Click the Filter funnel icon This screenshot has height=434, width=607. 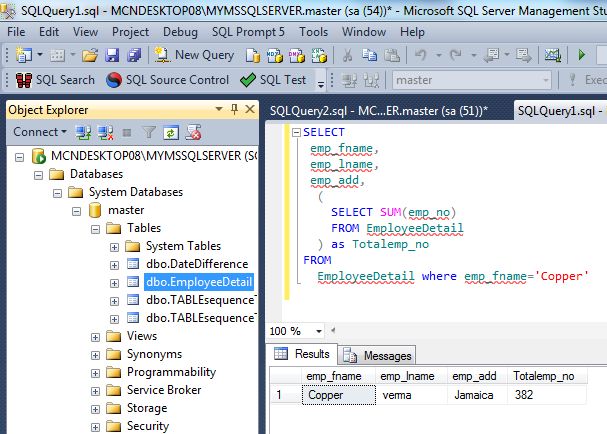(x=149, y=132)
